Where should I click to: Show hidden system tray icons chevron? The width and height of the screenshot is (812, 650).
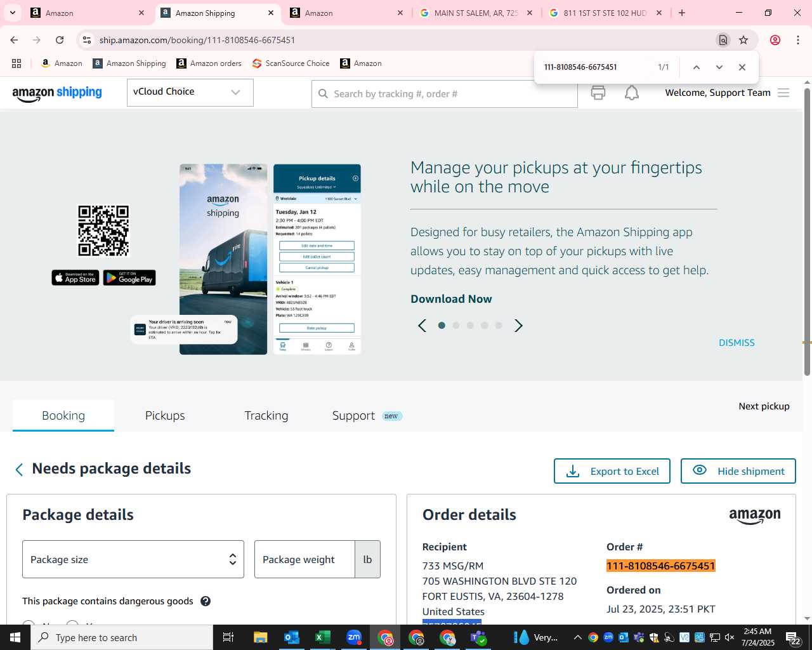click(x=577, y=637)
